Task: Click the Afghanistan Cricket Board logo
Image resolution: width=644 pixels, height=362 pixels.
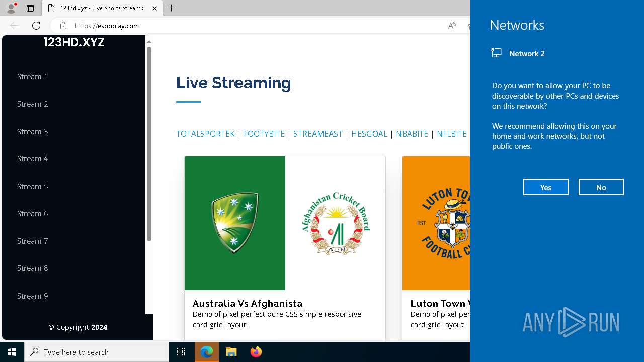Action: click(x=336, y=223)
